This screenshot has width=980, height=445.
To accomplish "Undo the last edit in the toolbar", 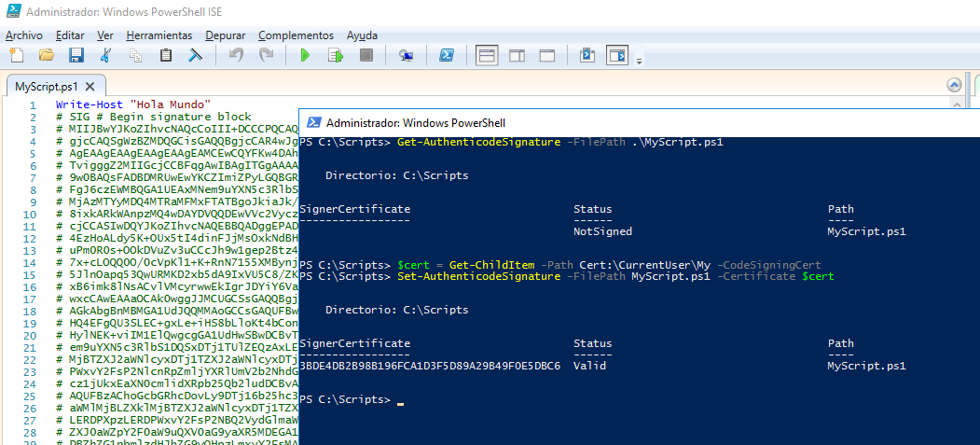I will (236, 55).
